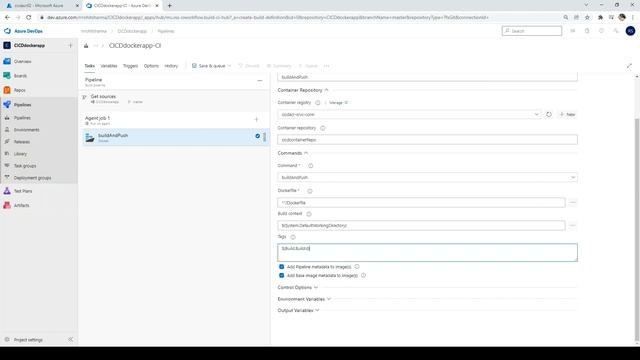This screenshot has height=360, width=640.
Task: Open Artifacts in the sidebar
Action: point(22,205)
